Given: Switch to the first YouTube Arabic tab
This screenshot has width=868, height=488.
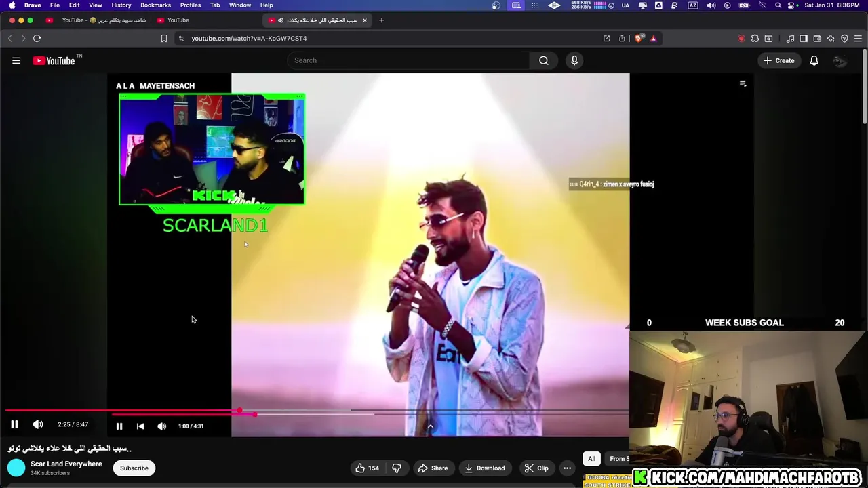Looking at the screenshot, I should coord(97,20).
